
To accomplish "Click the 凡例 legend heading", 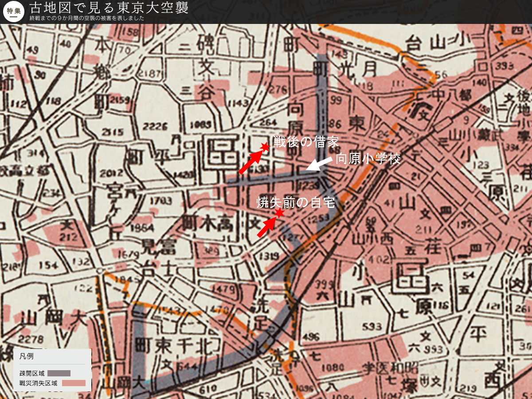I will click(26, 356).
